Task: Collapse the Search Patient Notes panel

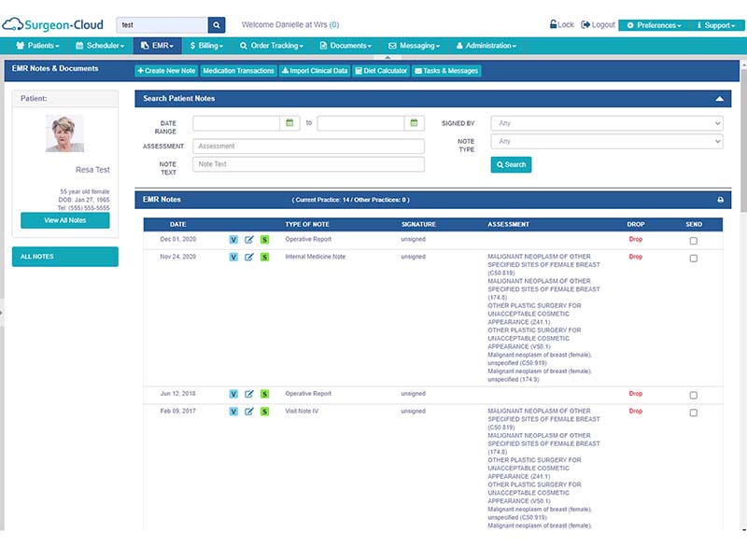Action: (x=719, y=99)
